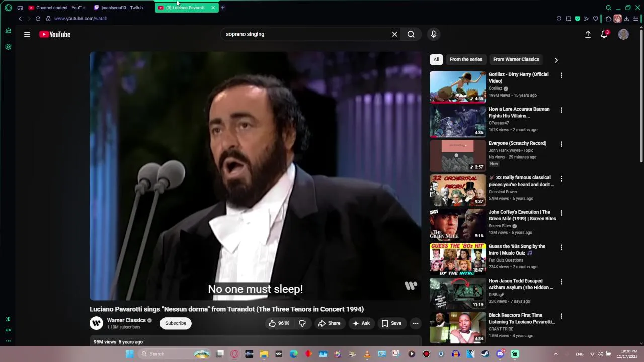Launch VLC from the taskbar
The image size is (644, 362).
[x=367, y=354]
